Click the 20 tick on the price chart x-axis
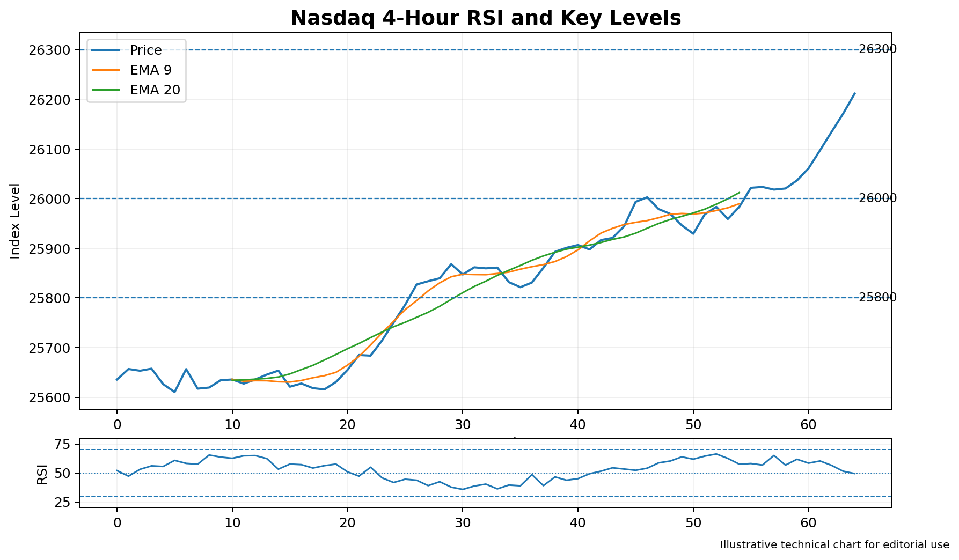Image resolution: width=959 pixels, height=560 pixels. point(347,424)
